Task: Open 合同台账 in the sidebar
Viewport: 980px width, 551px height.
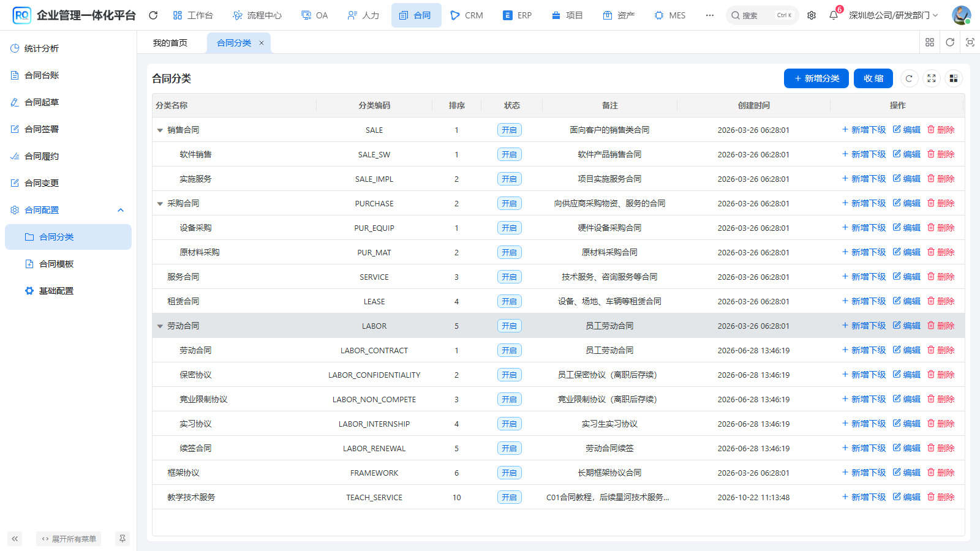Action: (69, 75)
